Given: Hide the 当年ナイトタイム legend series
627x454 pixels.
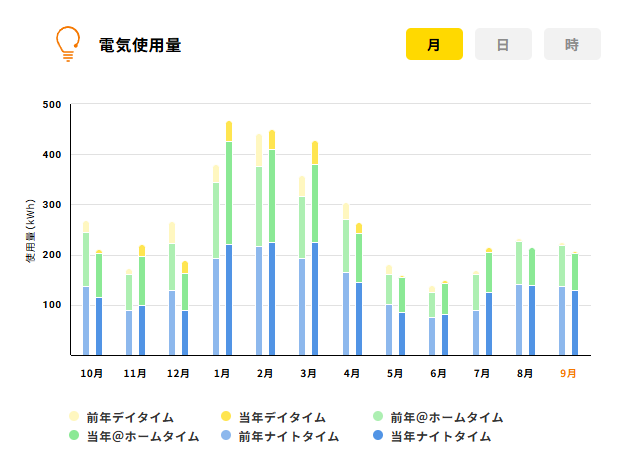Looking at the screenshot, I should click(x=428, y=436).
